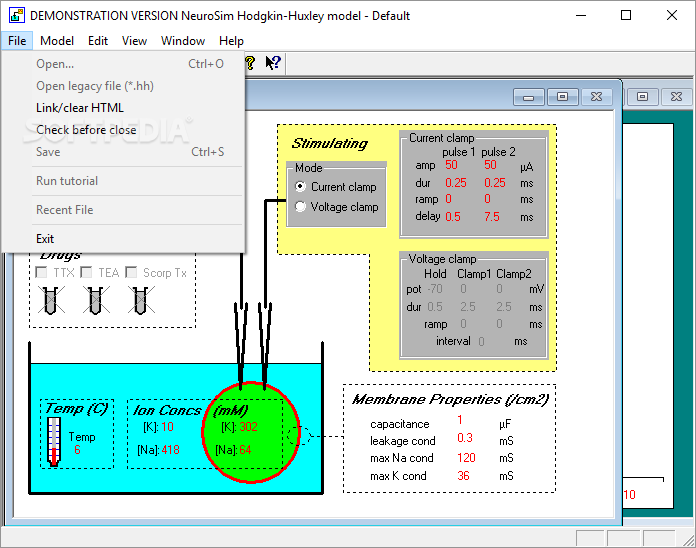Screen dimensions: 696x548
Task: Close the background results child window
Action: pos(676,97)
